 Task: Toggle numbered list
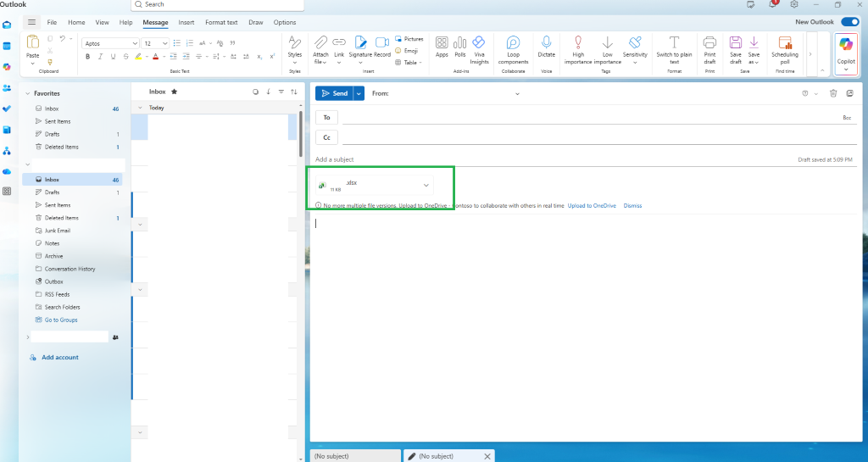tap(190, 43)
